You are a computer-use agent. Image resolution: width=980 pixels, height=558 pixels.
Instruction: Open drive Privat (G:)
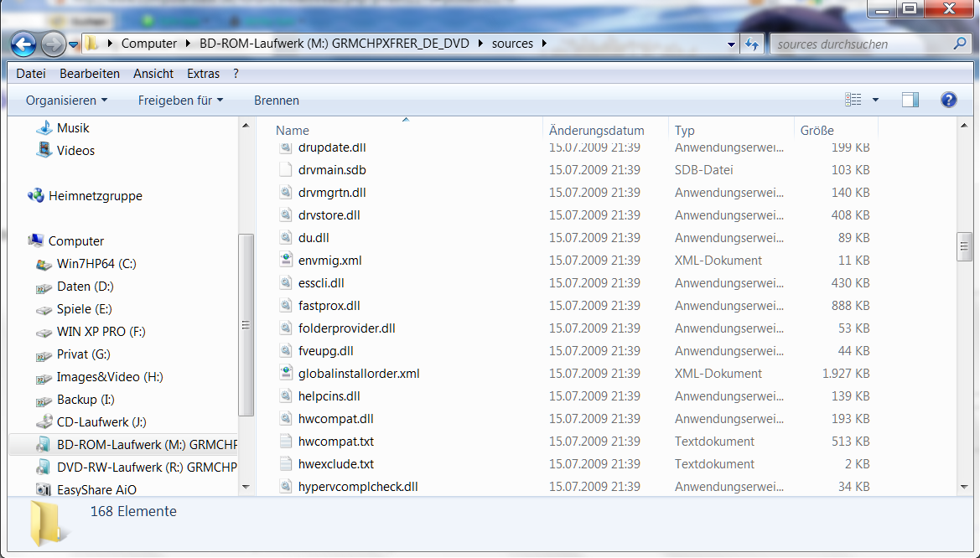(x=83, y=354)
